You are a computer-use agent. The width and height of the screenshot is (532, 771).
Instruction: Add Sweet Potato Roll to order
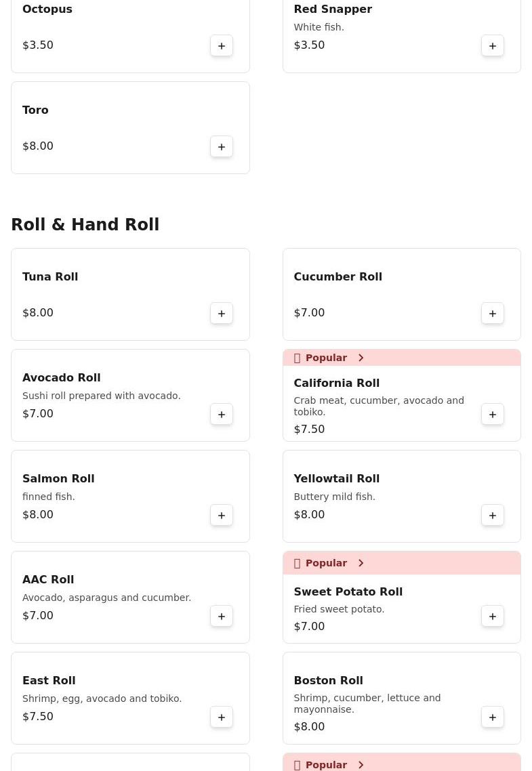pyautogui.click(x=493, y=616)
